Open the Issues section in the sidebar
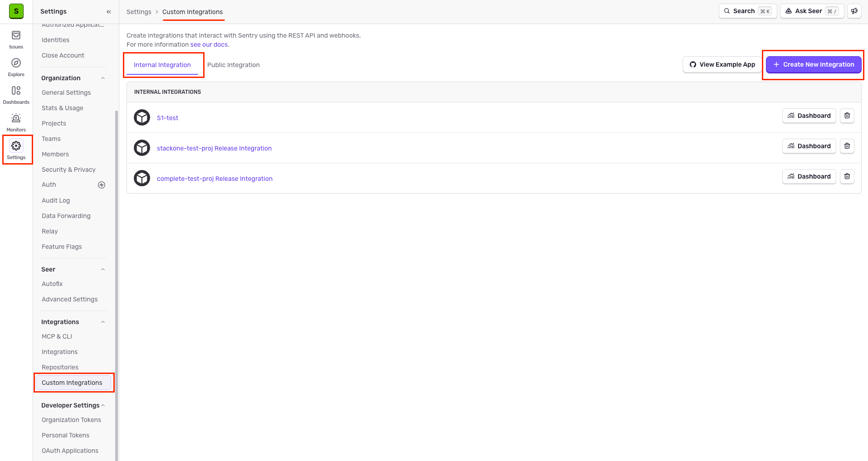868x461 pixels. [16, 40]
